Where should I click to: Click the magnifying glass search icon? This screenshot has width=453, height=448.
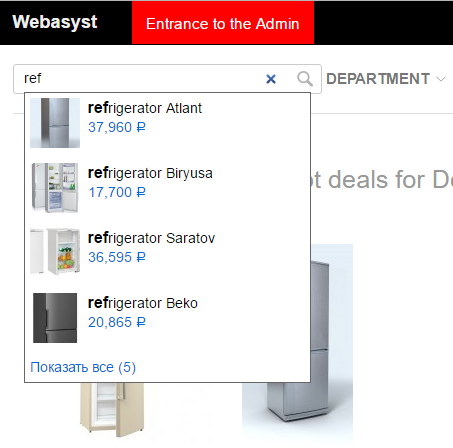click(305, 79)
